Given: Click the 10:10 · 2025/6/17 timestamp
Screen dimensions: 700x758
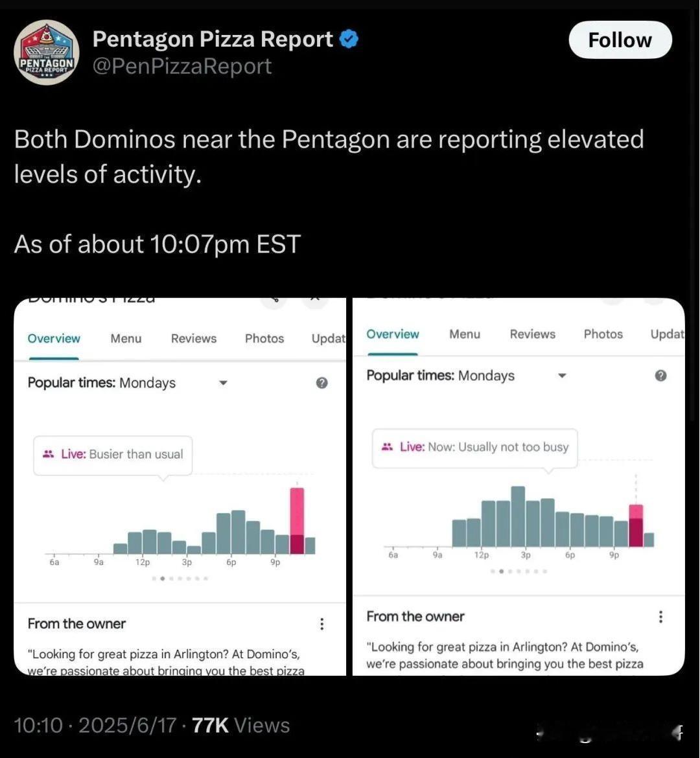Looking at the screenshot, I should tap(95, 725).
